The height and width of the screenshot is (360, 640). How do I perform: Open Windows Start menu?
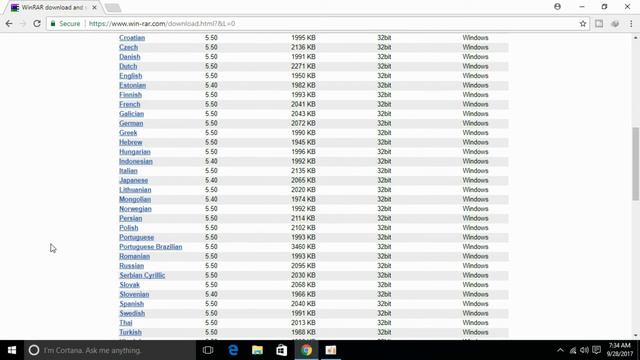12,350
